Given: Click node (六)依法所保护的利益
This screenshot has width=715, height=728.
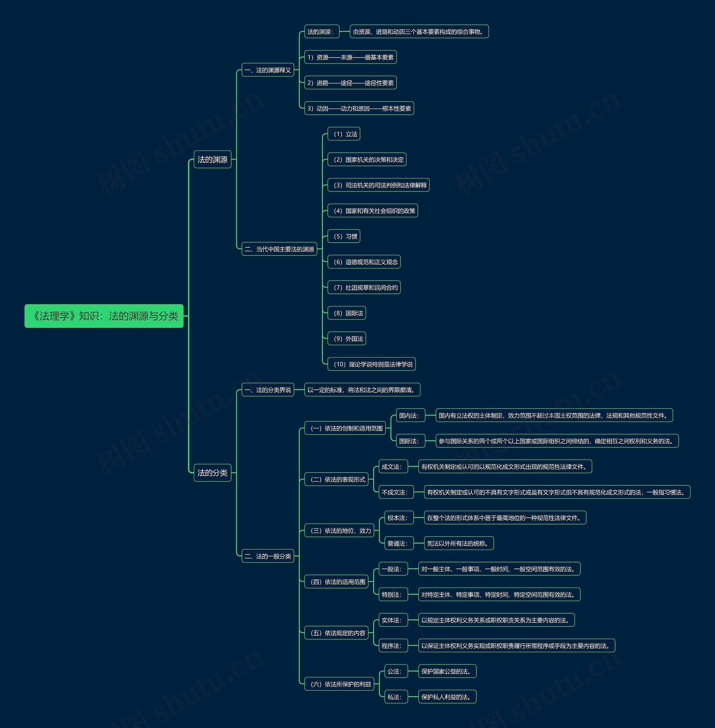Looking at the screenshot, I should [x=339, y=684].
